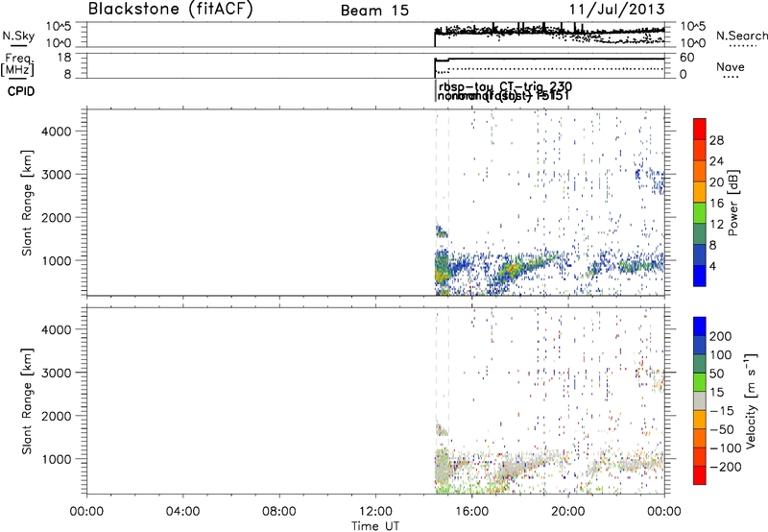Image resolution: width=768 pixels, height=532 pixels.
Task: Click the '20:00' time axis label
Action: (568, 512)
